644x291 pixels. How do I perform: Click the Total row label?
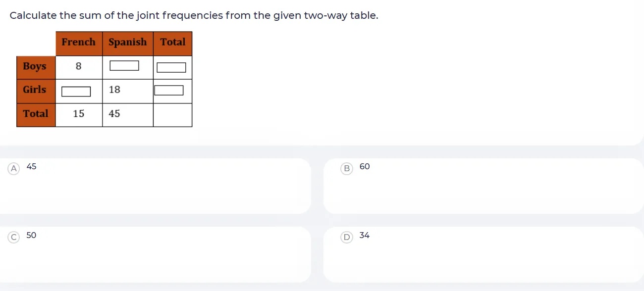click(36, 114)
